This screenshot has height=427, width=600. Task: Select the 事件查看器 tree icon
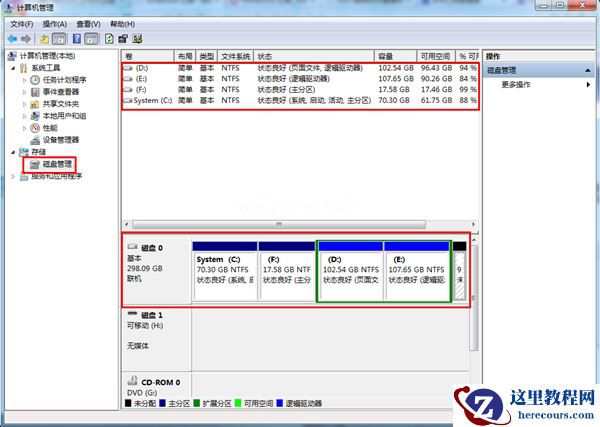35,92
